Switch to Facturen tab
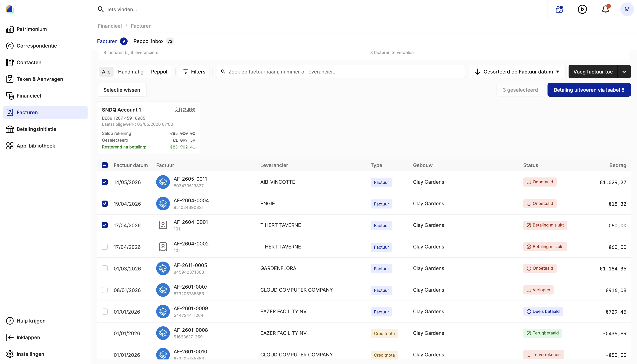The width and height of the screenshot is (637, 364). 112,41
